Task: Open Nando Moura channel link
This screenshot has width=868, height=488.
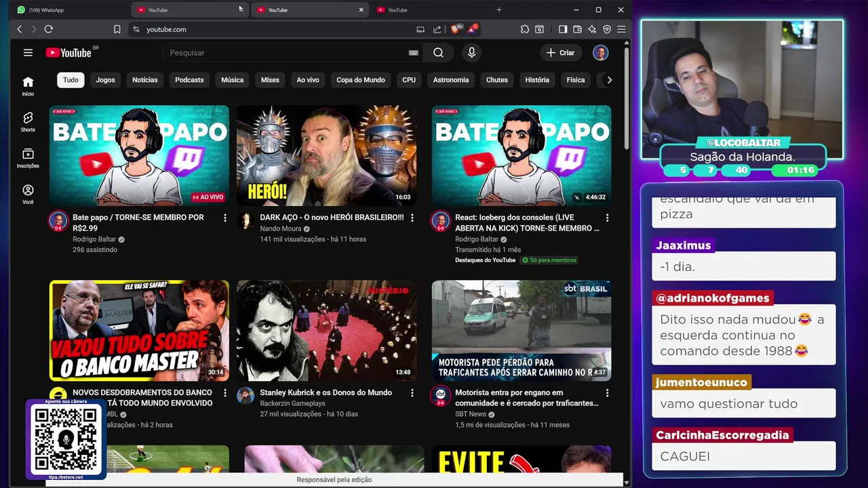Action: click(x=280, y=228)
